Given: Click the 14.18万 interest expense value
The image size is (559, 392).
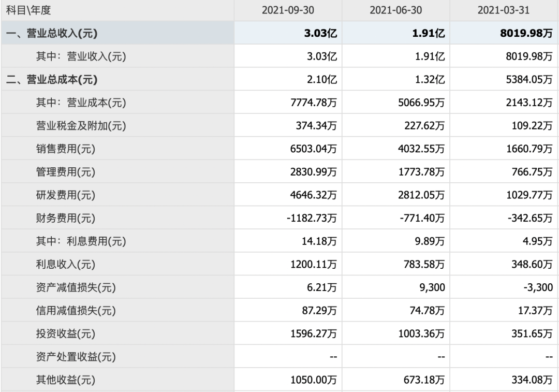Looking at the screenshot, I should coord(319,241).
